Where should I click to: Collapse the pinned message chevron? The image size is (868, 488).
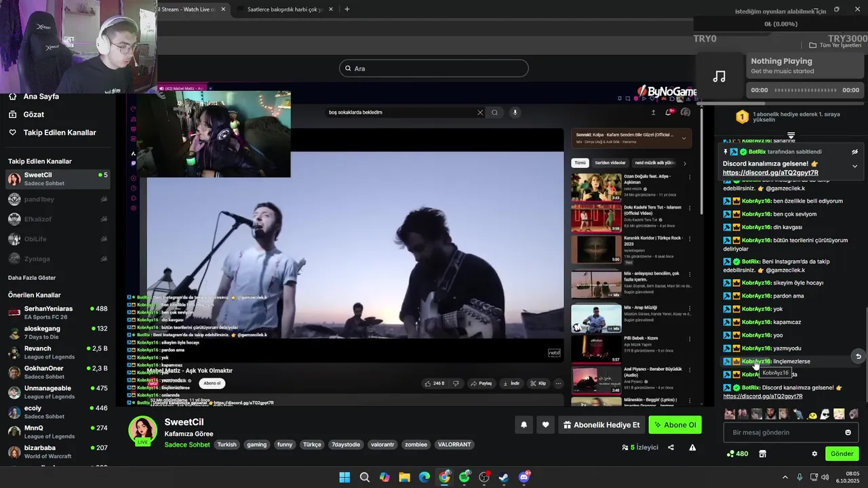(x=854, y=166)
